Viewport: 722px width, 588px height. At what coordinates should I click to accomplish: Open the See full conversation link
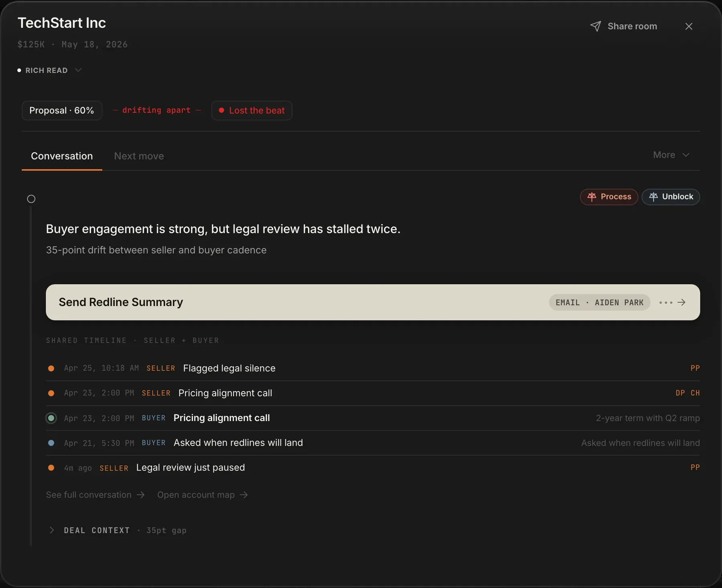[x=89, y=495]
